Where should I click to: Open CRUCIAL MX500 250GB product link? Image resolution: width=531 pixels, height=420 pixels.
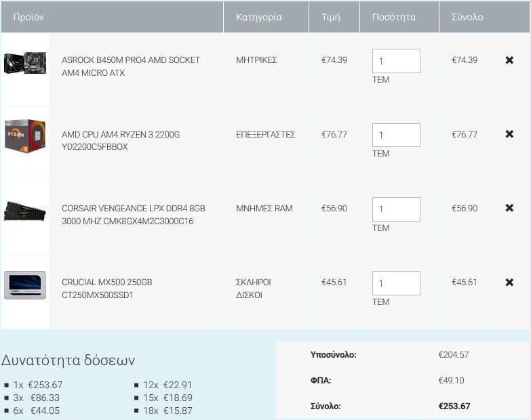[x=107, y=289]
